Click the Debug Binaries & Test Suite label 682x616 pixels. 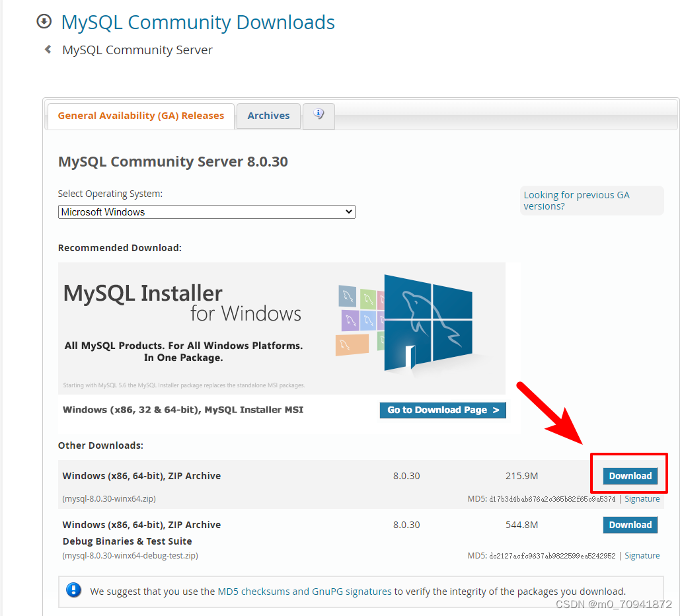[127, 541]
